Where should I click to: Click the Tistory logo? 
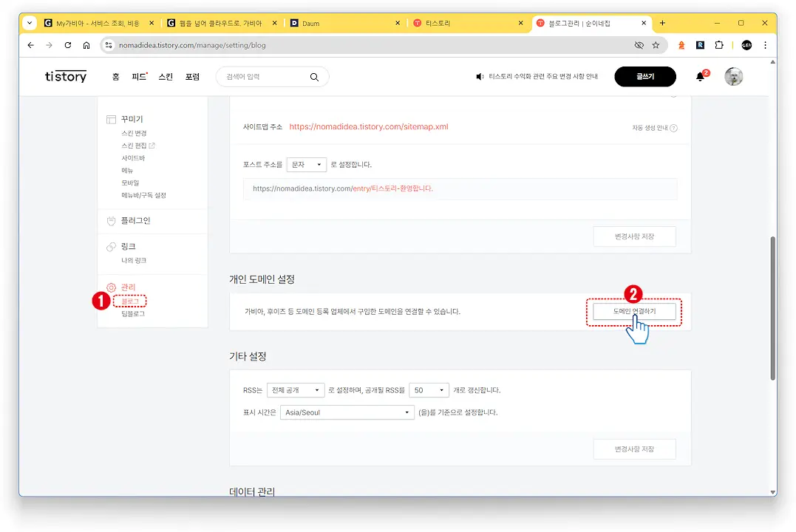(x=65, y=76)
